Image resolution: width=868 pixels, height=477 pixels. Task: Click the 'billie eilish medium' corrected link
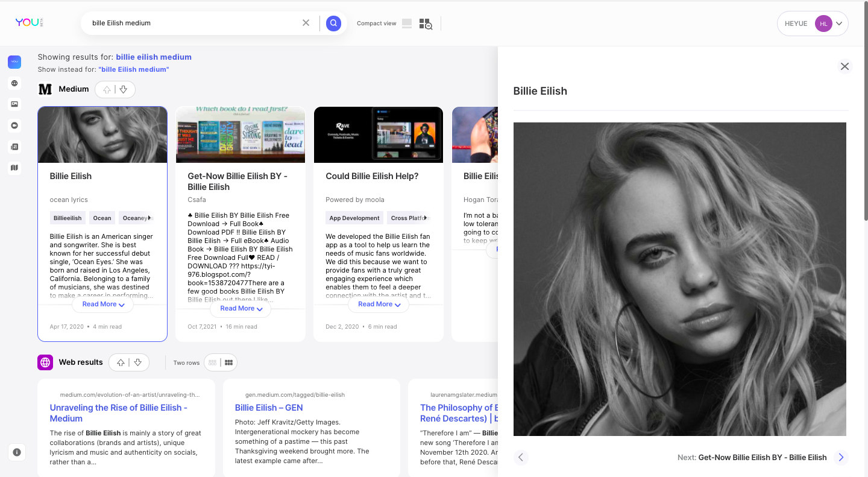[x=154, y=57]
